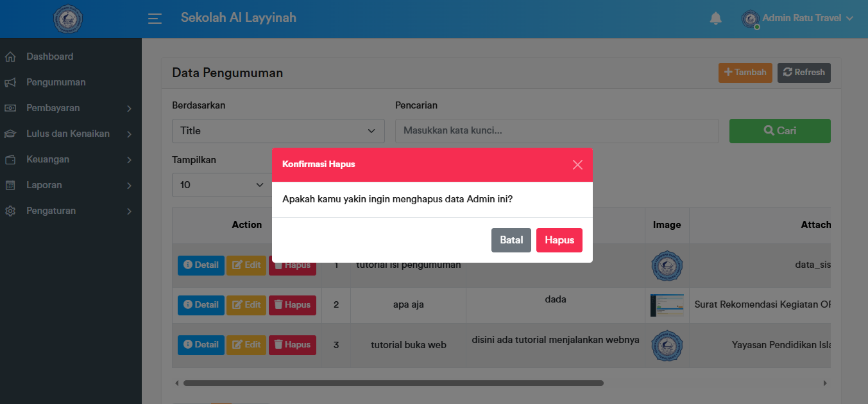Click the school logo in header

click(67, 19)
